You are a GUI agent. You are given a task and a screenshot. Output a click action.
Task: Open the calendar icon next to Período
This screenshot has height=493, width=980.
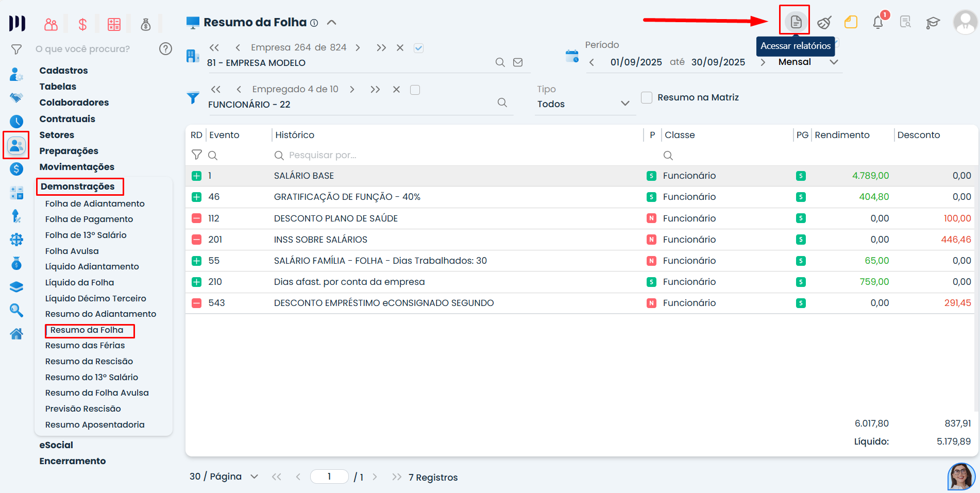572,56
